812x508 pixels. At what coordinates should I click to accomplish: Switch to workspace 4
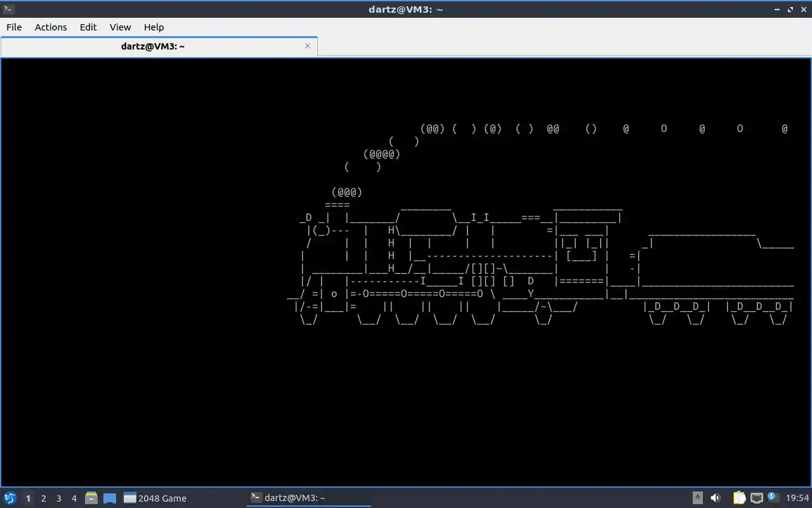(74, 498)
